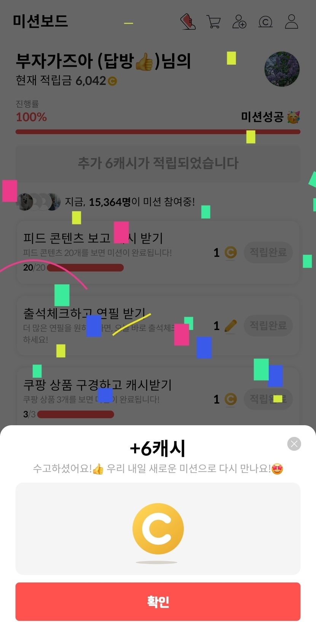Click 적립완료 button for 출석체크 mission
This screenshot has width=316, height=644.
coord(268,325)
